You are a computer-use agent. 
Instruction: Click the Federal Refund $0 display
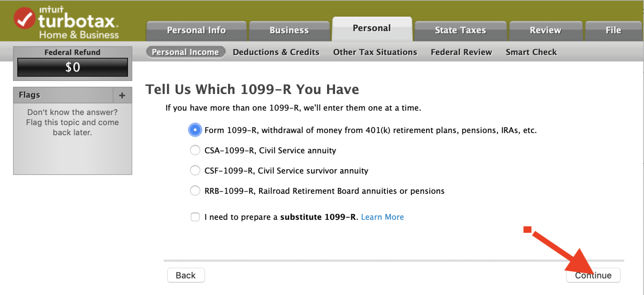[72, 67]
